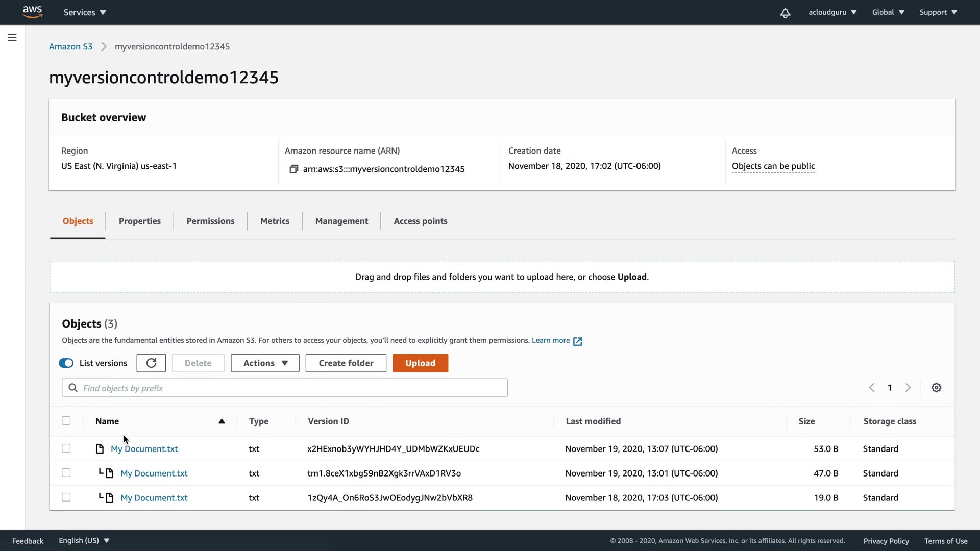Expand the acloudguru account dropdown
The image size is (980, 551).
tap(832, 12)
